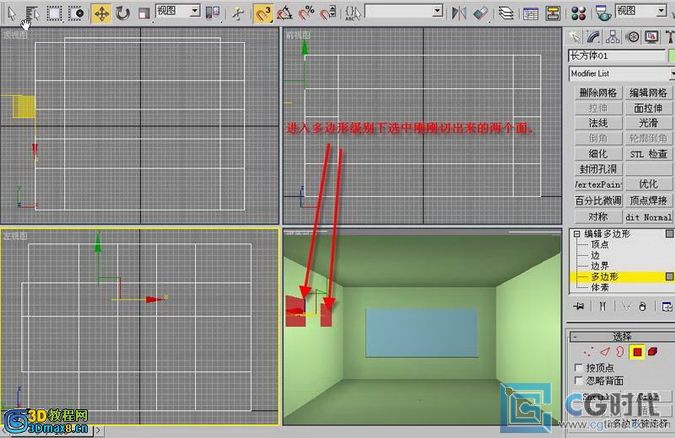675x438 pixels.
Task: Activate the Rotate tool in toolbar
Action: point(122,13)
